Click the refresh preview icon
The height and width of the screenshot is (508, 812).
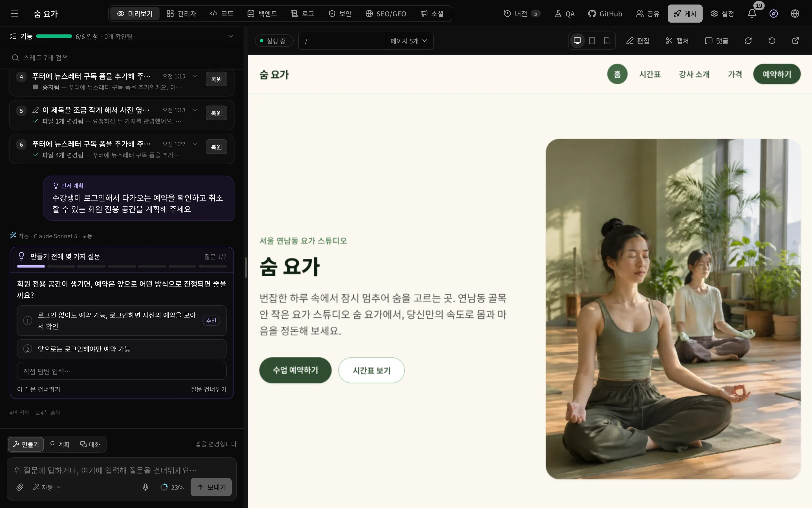(748, 41)
